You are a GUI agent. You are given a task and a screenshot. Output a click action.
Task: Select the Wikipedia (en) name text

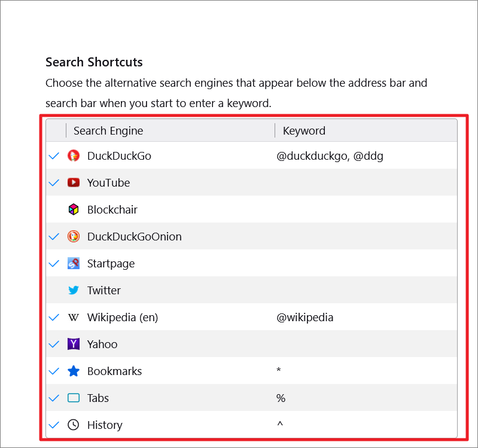tap(123, 318)
